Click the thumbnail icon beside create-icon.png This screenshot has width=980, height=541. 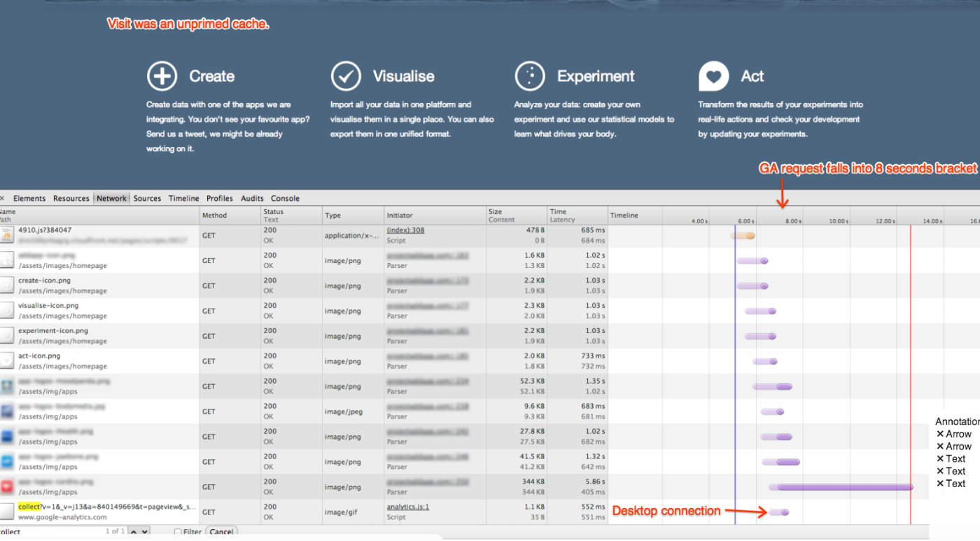pyautogui.click(x=7, y=286)
